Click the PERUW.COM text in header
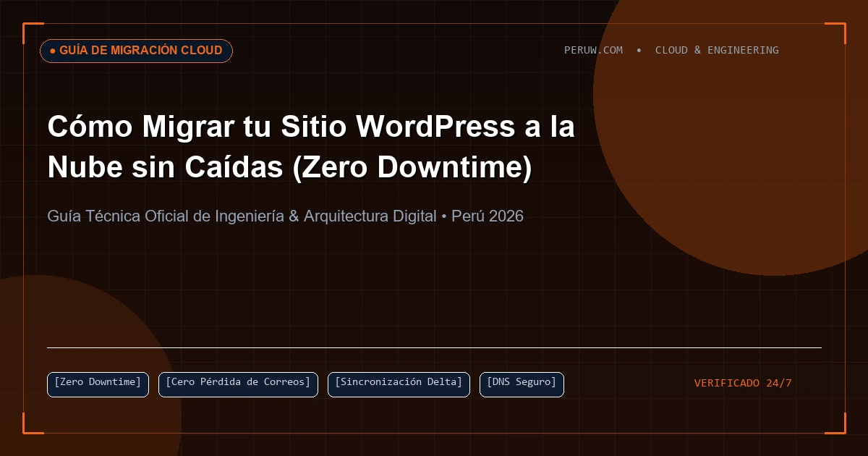The height and width of the screenshot is (456, 868). click(593, 50)
